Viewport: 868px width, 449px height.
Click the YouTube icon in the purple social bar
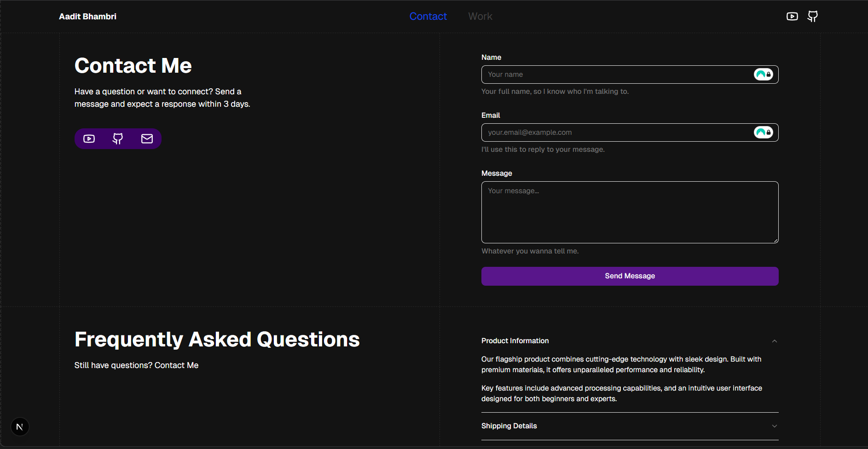[x=89, y=139]
